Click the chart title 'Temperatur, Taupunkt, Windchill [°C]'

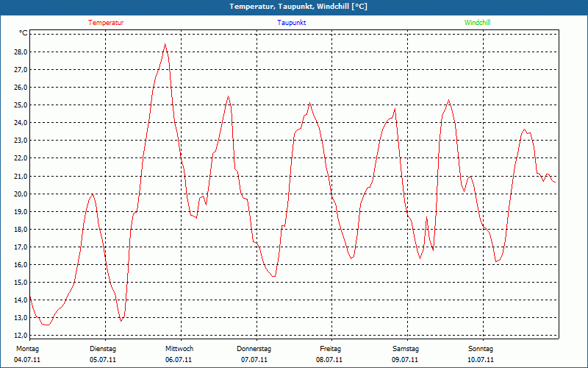[298, 7]
